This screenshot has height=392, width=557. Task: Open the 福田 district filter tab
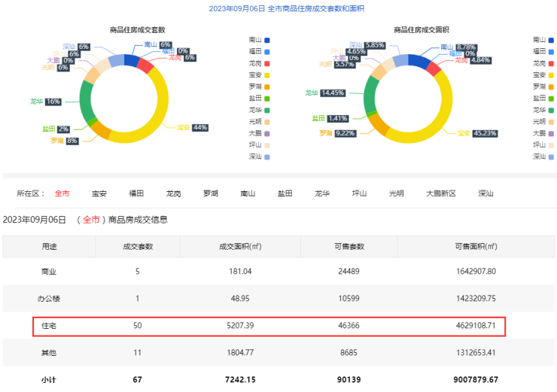point(136,193)
